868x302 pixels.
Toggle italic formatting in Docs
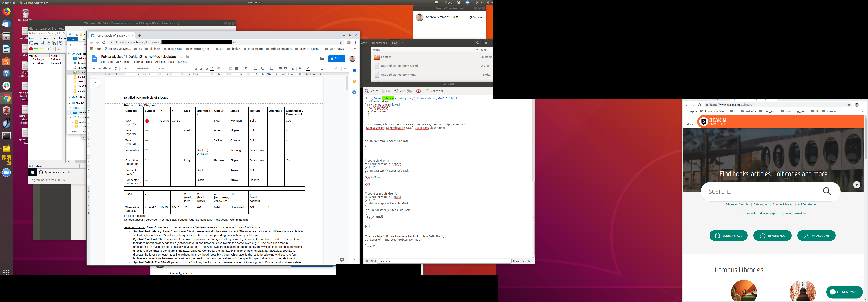[201, 69]
